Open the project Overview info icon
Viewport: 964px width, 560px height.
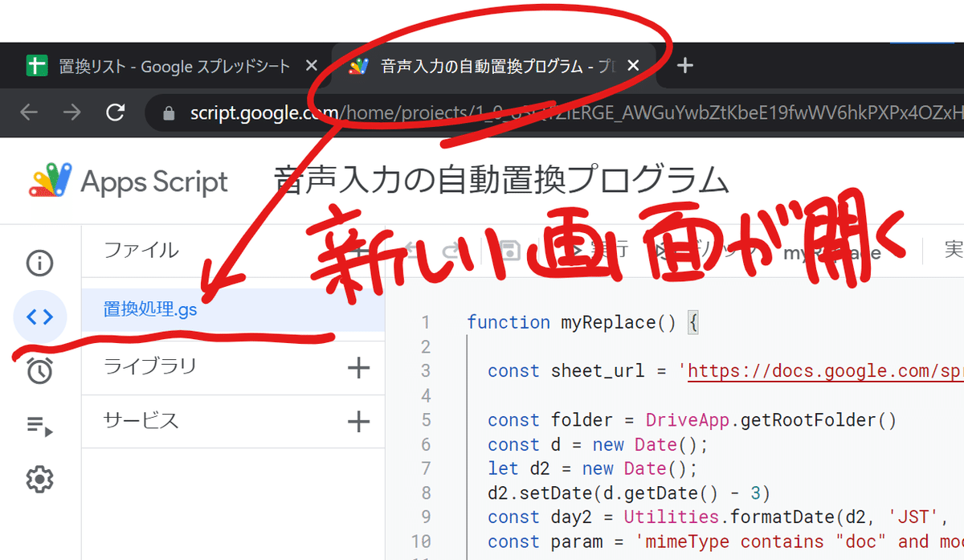[x=39, y=263]
